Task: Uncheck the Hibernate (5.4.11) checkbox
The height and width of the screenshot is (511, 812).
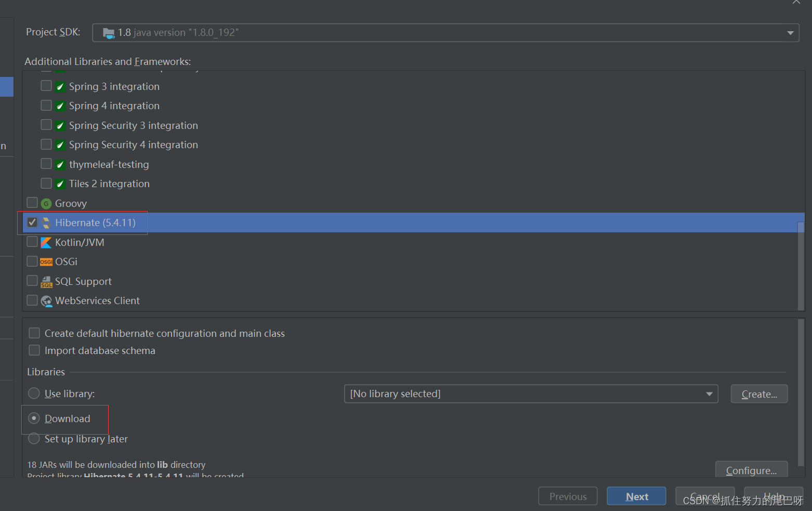Action: click(x=32, y=222)
